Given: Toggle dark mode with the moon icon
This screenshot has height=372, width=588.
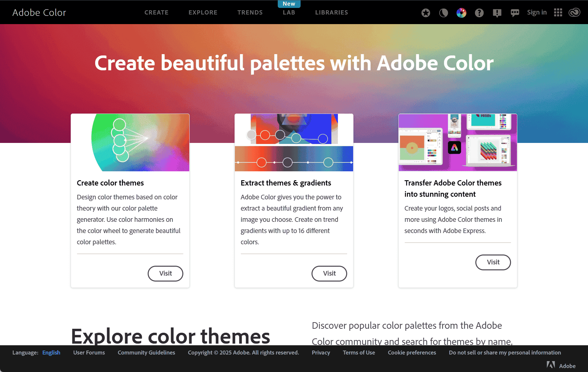Looking at the screenshot, I should click(443, 13).
